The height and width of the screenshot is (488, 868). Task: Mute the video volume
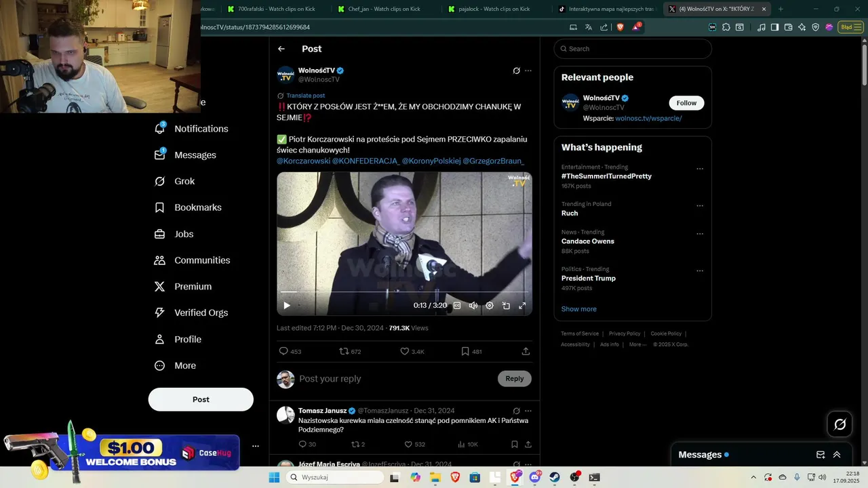[x=473, y=306]
